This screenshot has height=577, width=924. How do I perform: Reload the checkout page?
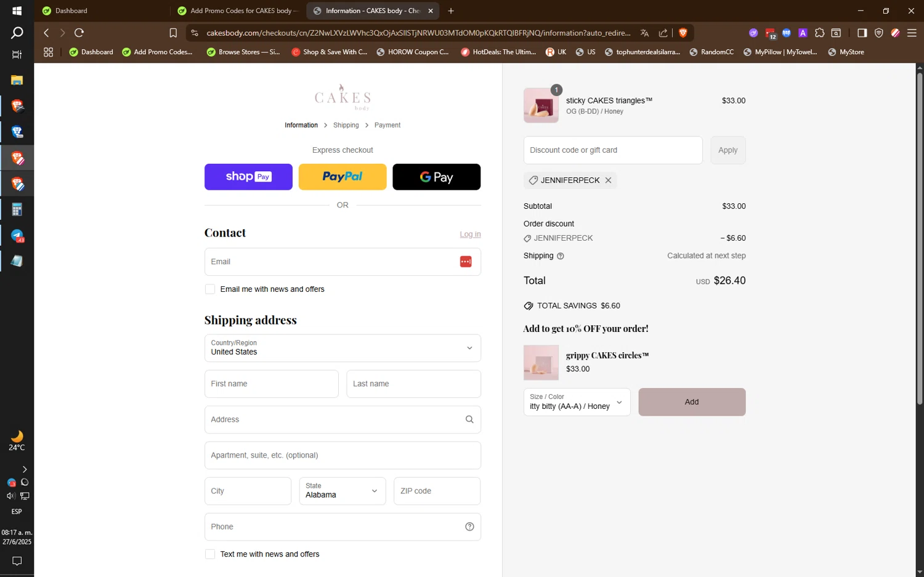[x=79, y=33]
